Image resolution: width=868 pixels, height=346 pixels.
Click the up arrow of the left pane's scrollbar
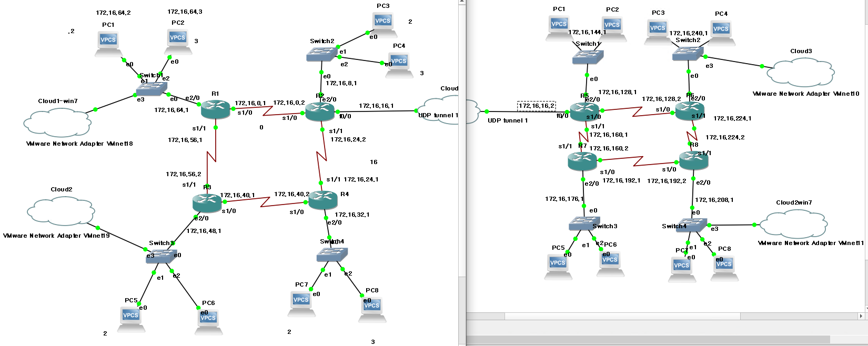tap(462, 2)
